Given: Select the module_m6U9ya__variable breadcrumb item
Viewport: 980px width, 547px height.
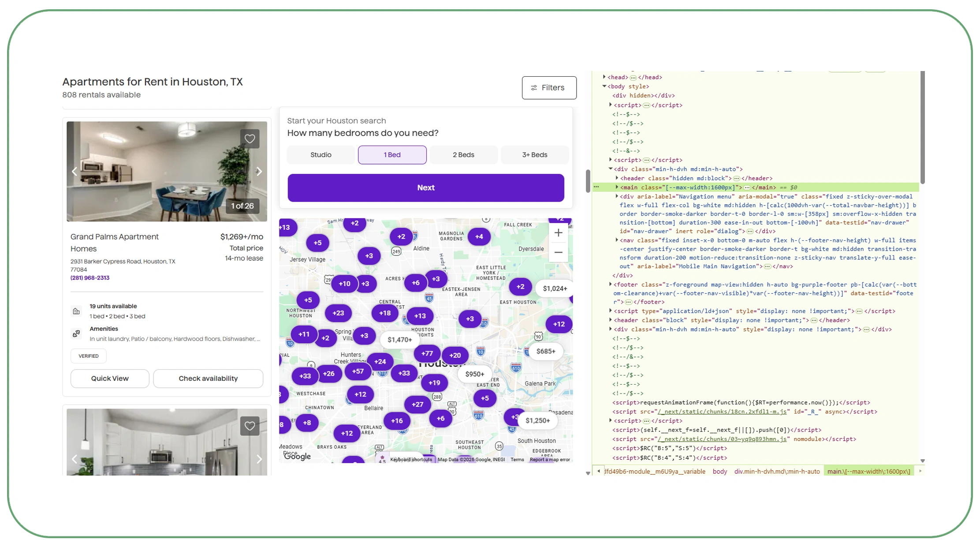Looking at the screenshot, I should click(655, 472).
